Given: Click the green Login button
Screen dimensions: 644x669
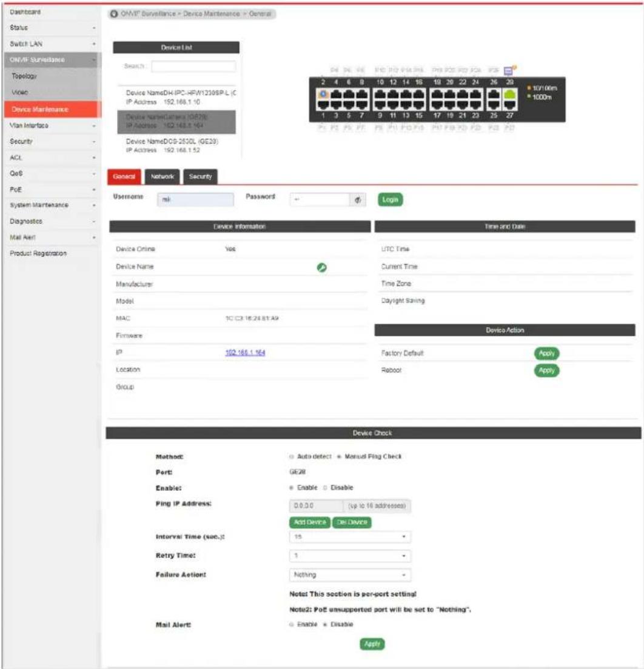Looking at the screenshot, I should click(x=391, y=200).
